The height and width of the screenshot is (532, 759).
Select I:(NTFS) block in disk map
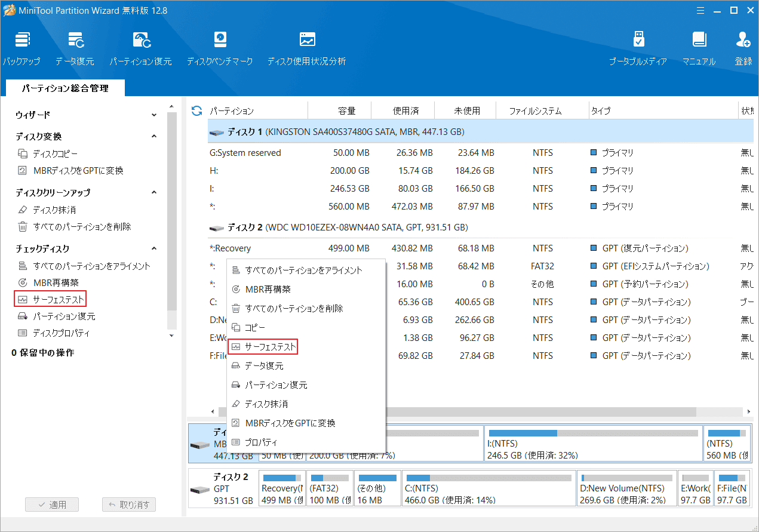tap(592, 443)
